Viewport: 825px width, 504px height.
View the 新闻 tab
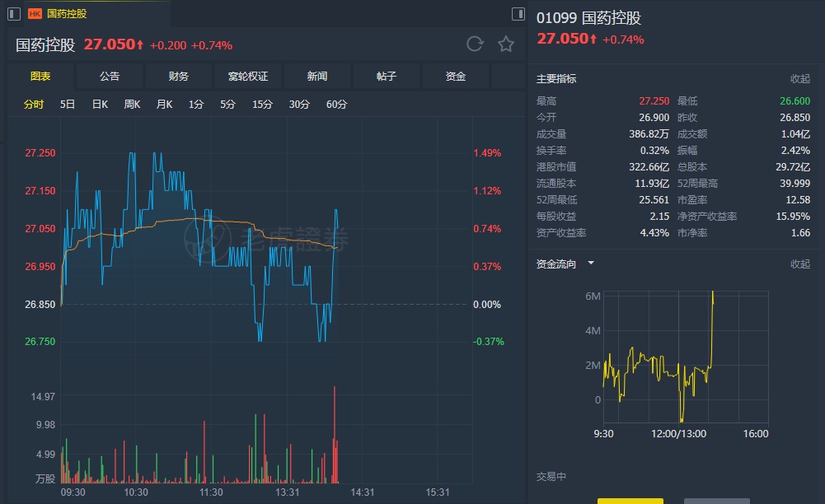[316, 77]
